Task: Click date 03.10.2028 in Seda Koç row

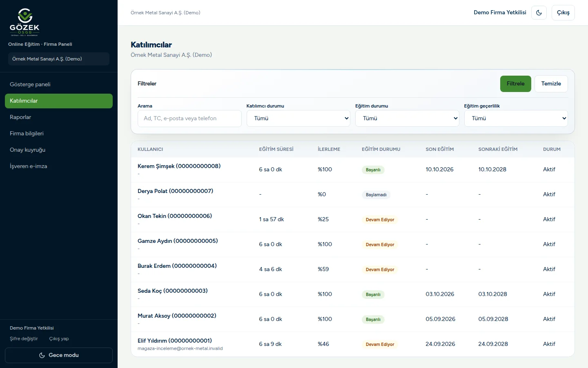Action: [x=492, y=294]
